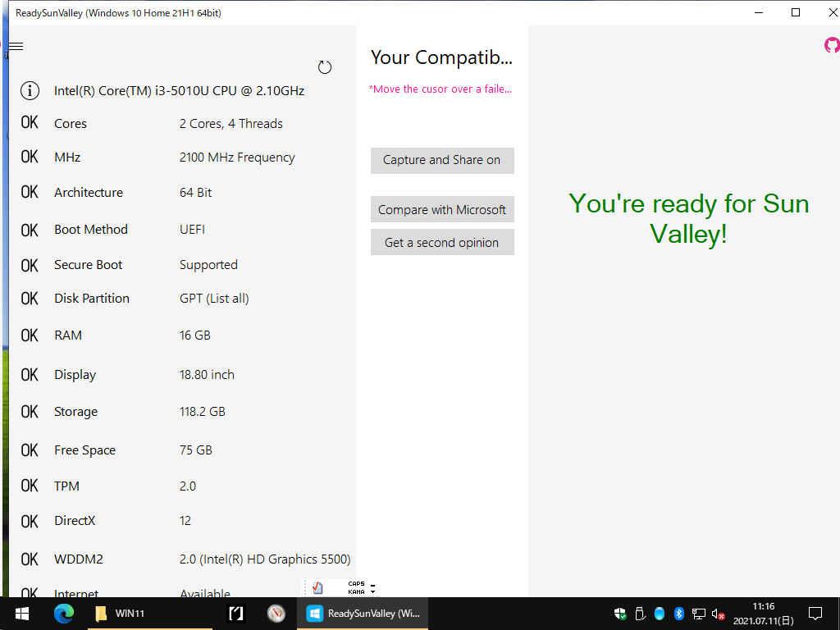Image resolution: width=840 pixels, height=630 pixels.
Task: Click the refresh check icon
Action: click(325, 67)
